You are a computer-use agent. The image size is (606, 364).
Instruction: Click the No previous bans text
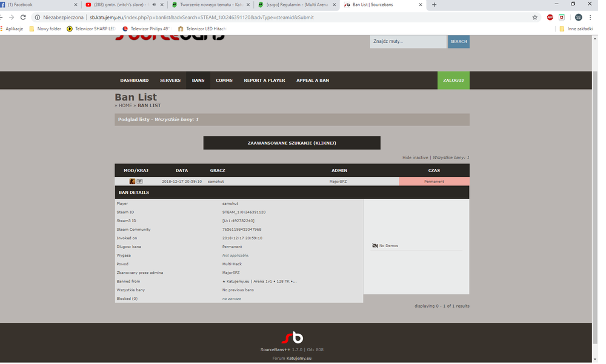click(238, 290)
